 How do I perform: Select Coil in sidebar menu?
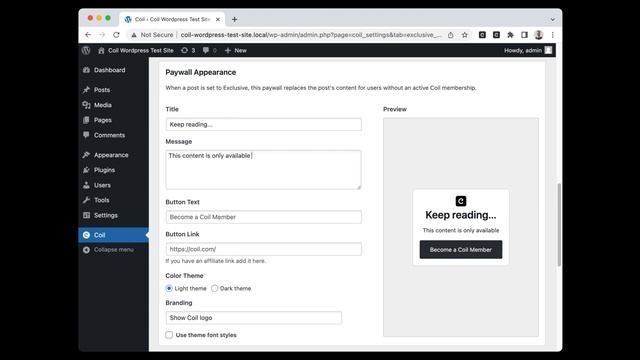pyautogui.click(x=113, y=235)
